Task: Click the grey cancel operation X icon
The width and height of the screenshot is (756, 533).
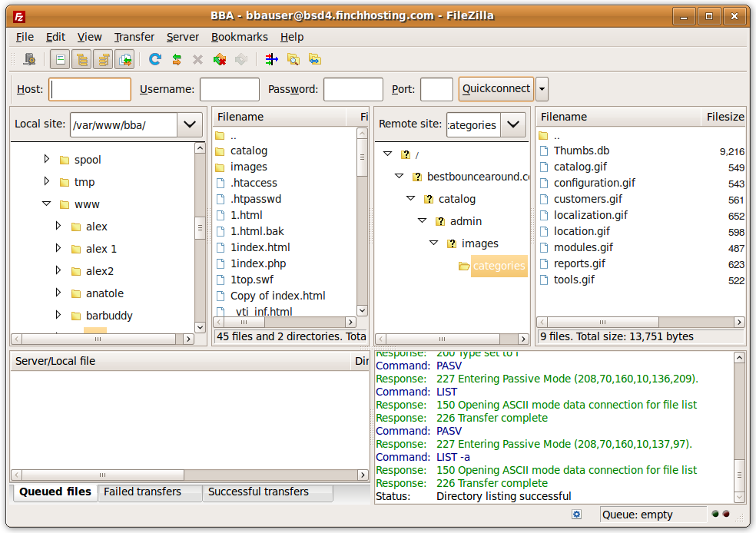Action: click(x=197, y=59)
